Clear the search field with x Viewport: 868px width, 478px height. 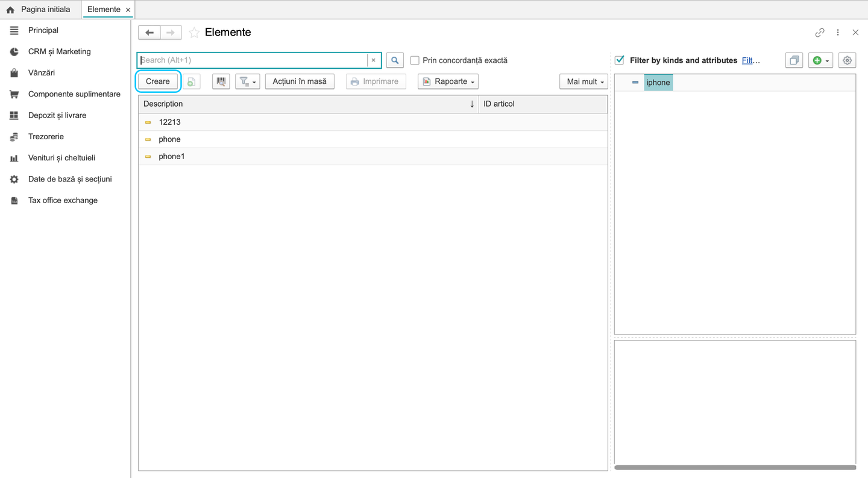click(x=373, y=60)
